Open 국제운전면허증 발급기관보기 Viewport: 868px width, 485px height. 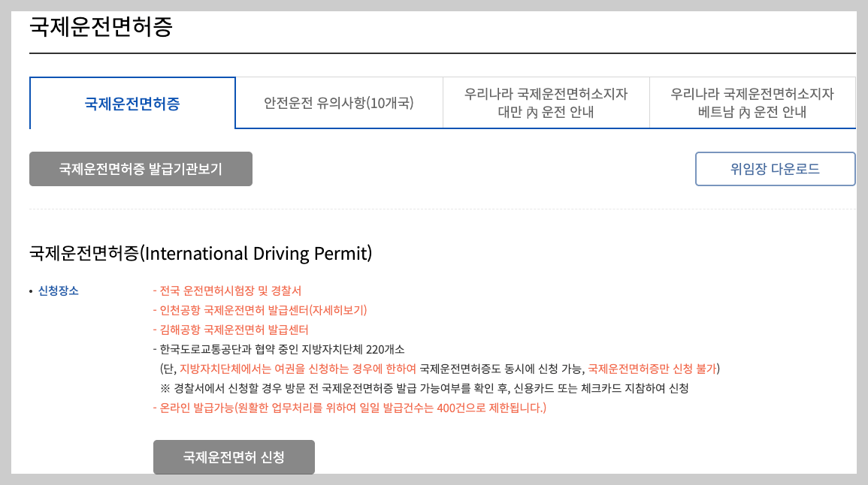(141, 168)
